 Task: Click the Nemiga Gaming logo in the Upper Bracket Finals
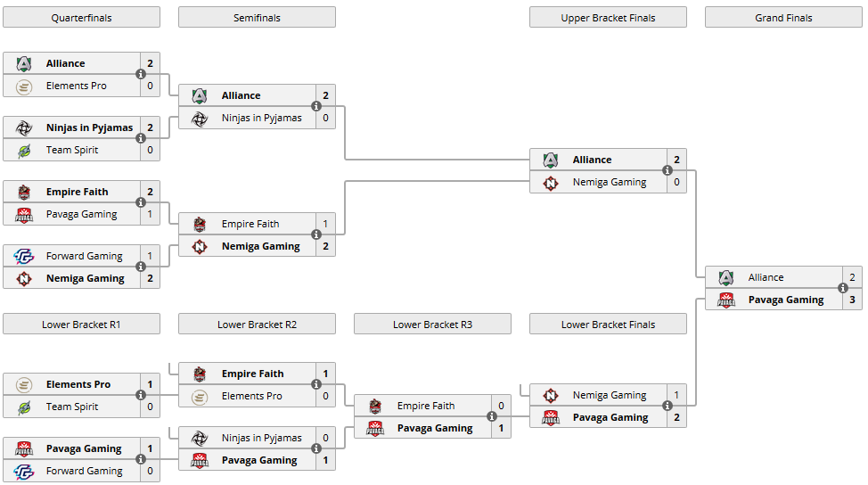coord(550,182)
